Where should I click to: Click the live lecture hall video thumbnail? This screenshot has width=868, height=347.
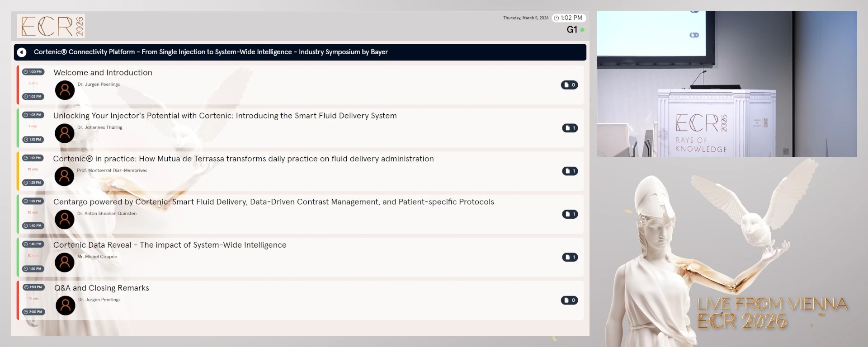pyautogui.click(x=726, y=84)
